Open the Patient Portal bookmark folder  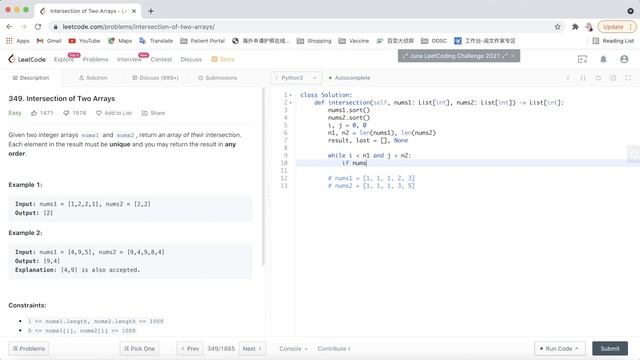(202, 41)
